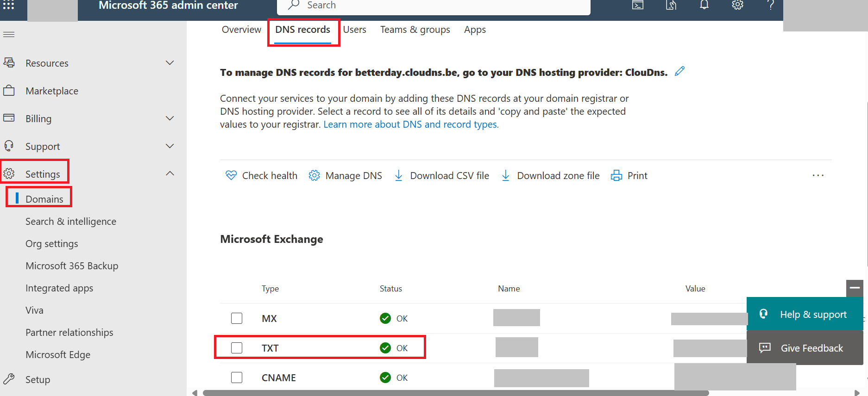Image resolution: width=868 pixels, height=396 pixels.
Task: Open Microsoft Edge settings
Action: point(58,355)
